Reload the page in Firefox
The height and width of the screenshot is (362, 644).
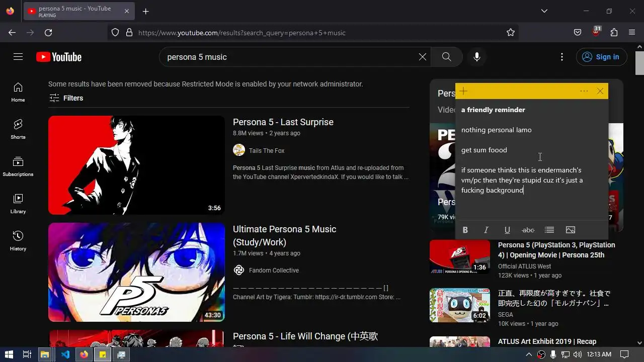48,33
